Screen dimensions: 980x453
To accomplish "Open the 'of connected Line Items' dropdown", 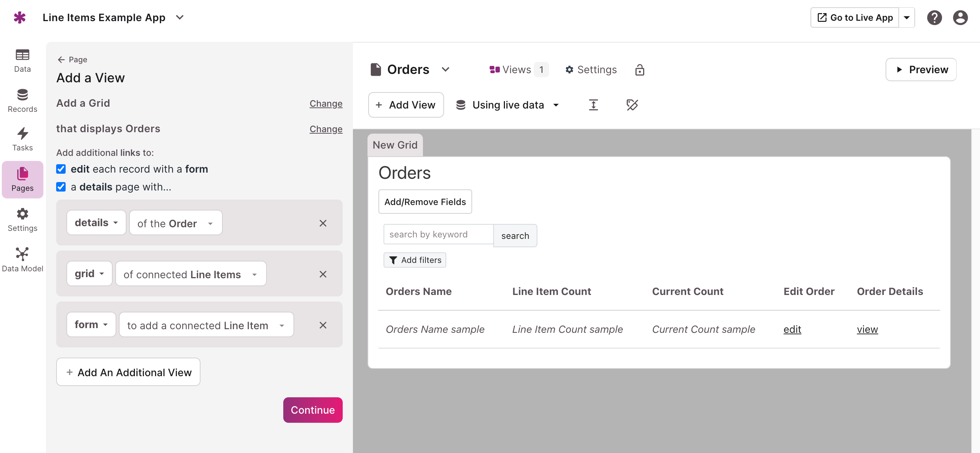I will (x=190, y=274).
